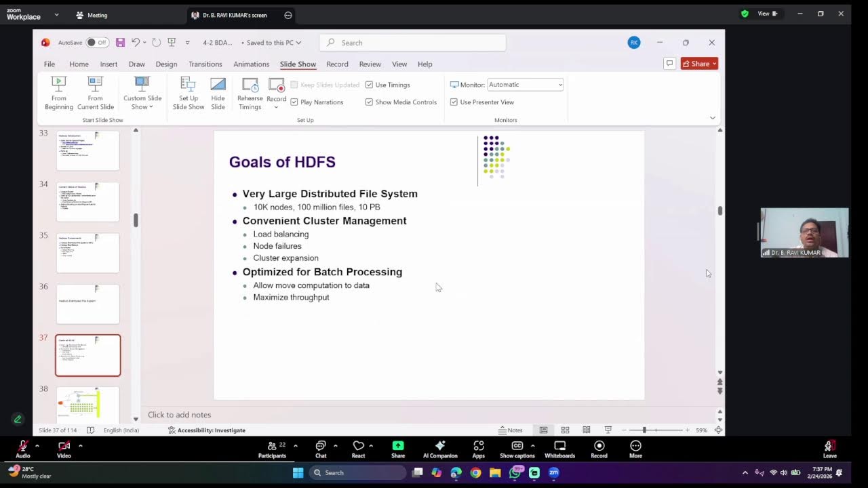Open Zoom Whiteboards
The width and height of the screenshot is (868, 488).
pyautogui.click(x=559, y=449)
